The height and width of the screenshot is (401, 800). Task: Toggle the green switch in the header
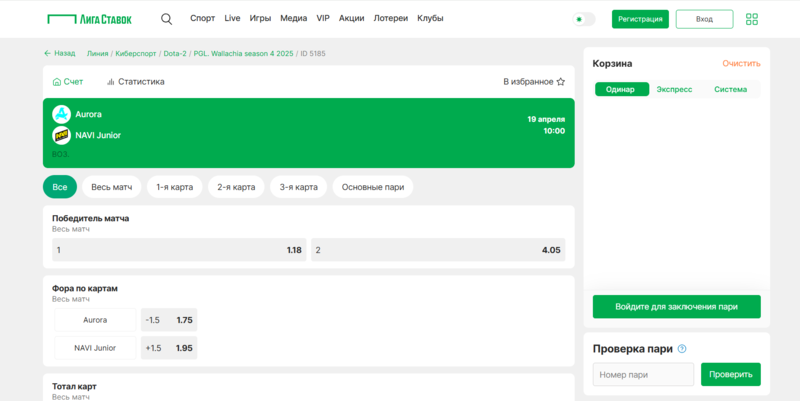tap(584, 19)
